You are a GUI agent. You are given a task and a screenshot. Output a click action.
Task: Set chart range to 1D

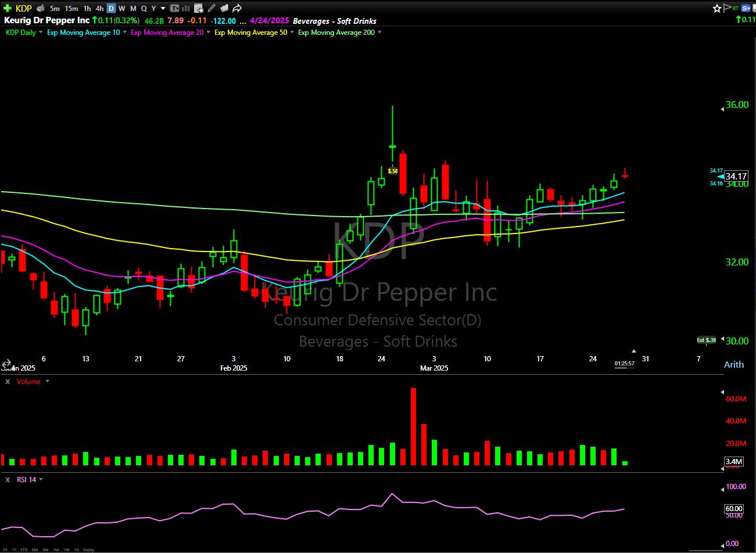point(76,550)
